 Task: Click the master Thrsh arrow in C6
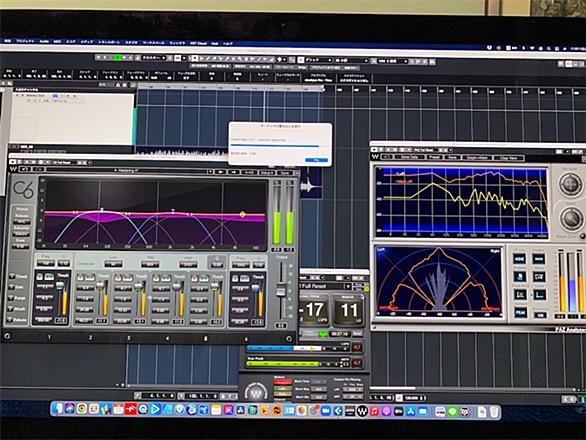click(x=11, y=276)
